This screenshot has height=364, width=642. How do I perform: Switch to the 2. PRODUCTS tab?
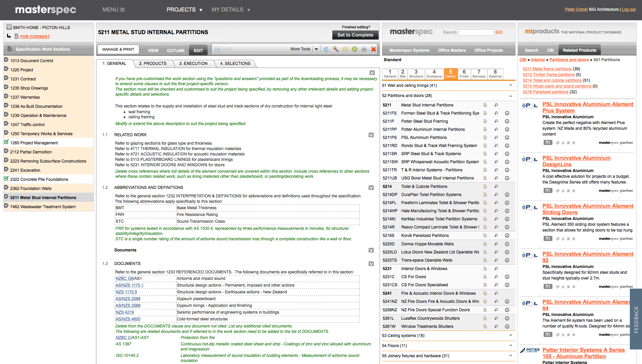(x=152, y=64)
